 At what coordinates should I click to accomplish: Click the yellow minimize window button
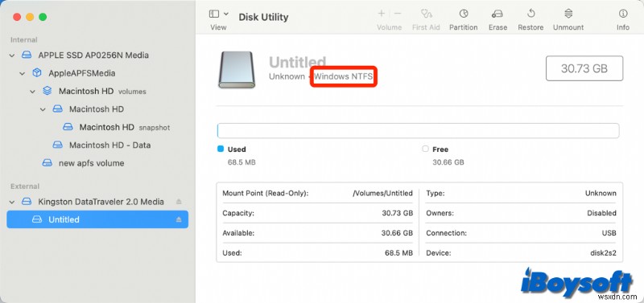[x=30, y=17]
